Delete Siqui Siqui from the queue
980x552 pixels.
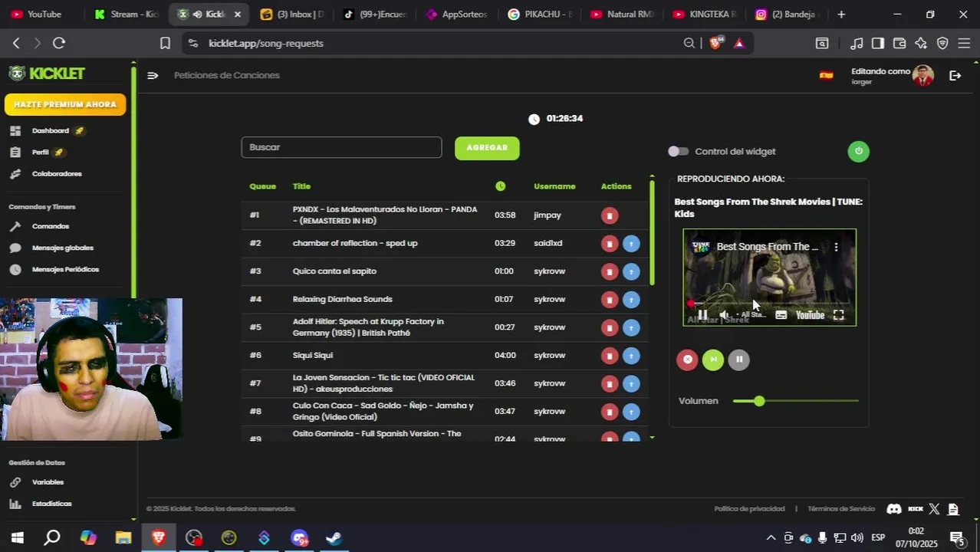[609, 356]
